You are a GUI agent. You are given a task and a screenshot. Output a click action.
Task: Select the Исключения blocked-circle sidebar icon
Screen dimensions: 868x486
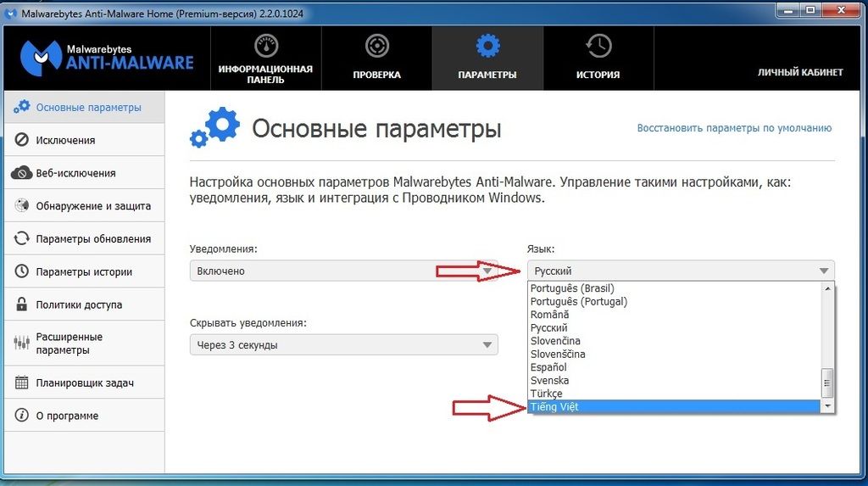[21, 140]
